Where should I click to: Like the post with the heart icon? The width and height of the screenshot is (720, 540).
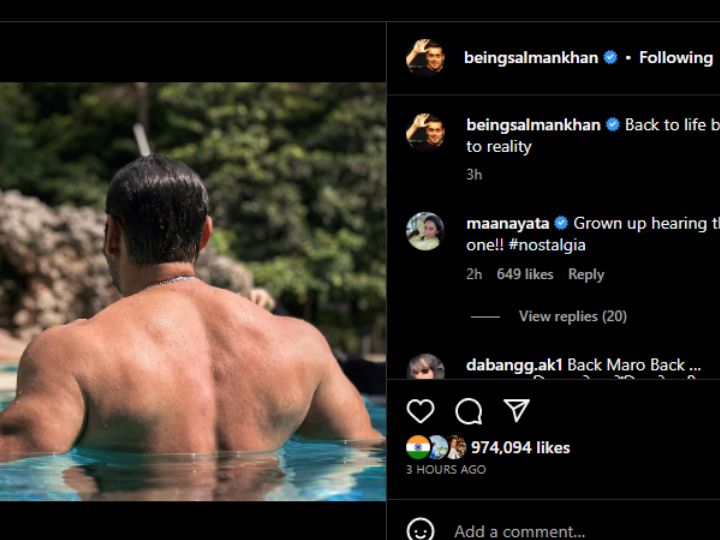421,411
